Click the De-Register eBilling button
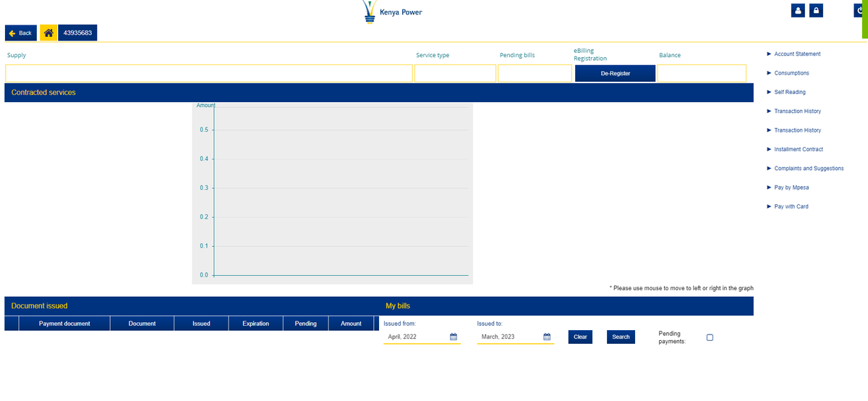The image size is (868, 401). pos(615,73)
